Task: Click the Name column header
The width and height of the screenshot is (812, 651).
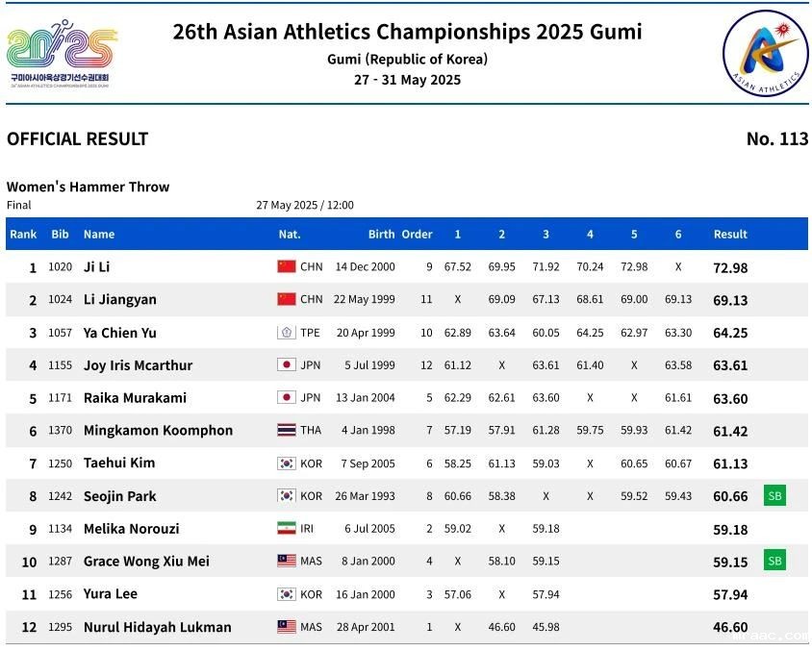Action: pyautogui.click(x=99, y=235)
